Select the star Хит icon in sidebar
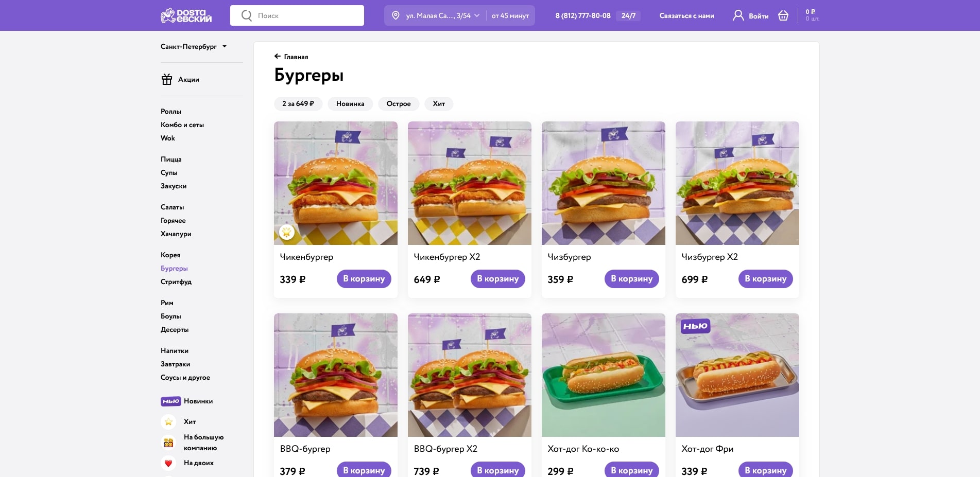 coord(168,422)
